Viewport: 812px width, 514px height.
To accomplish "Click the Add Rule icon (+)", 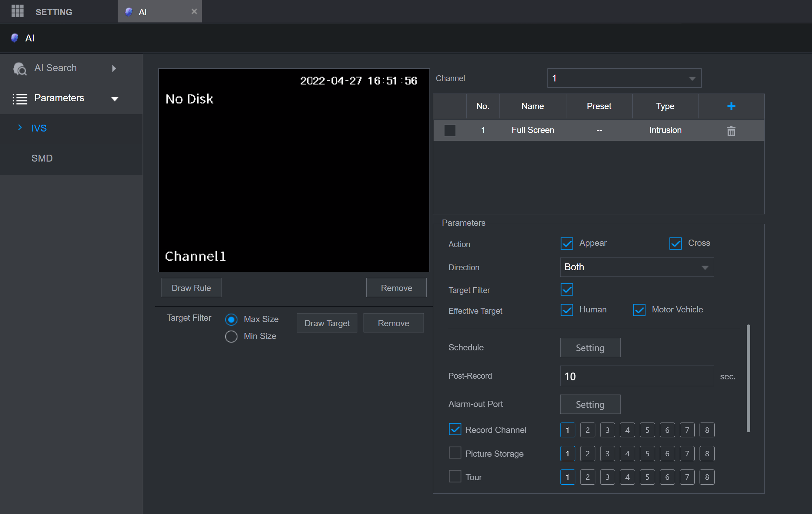I will (732, 107).
